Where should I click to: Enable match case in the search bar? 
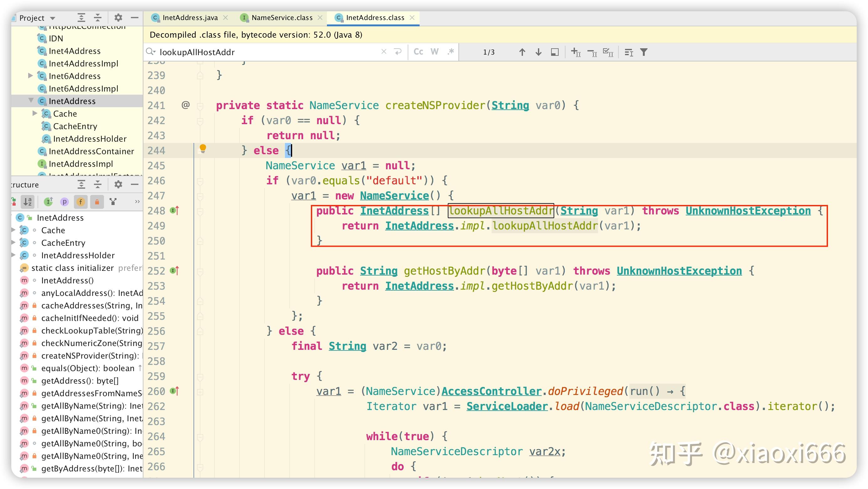click(x=418, y=52)
